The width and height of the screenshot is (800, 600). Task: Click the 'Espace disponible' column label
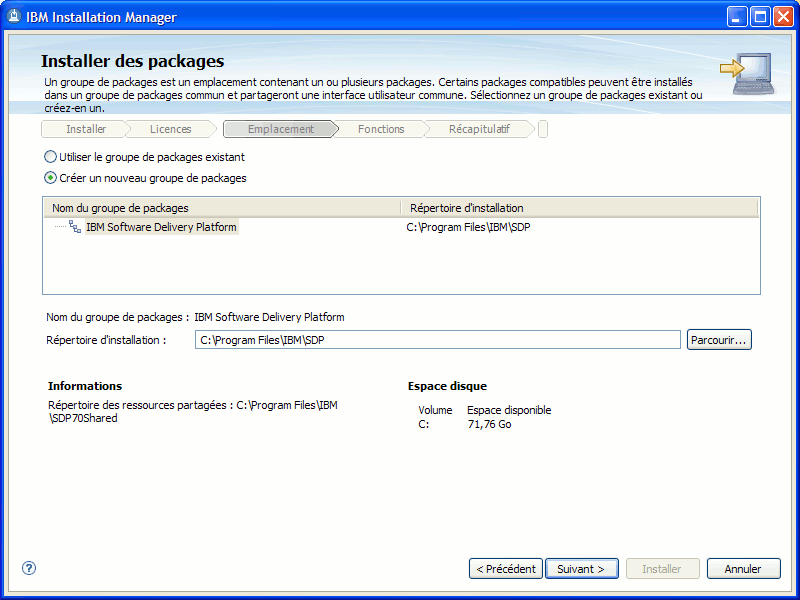point(509,410)
